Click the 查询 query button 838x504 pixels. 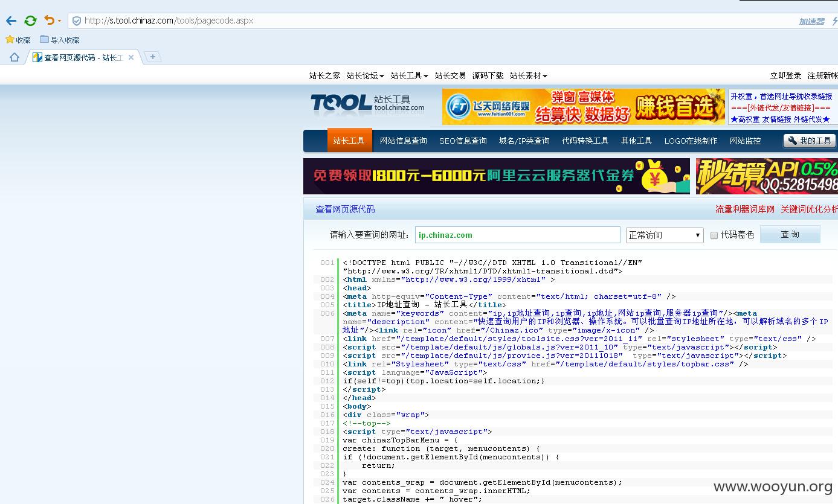(x=790, y=234)
